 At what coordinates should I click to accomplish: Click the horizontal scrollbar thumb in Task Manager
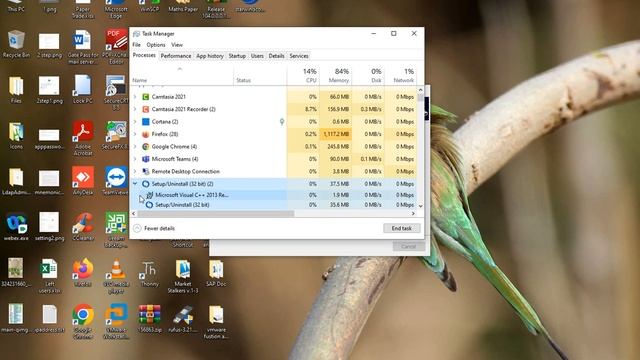(x=216, y=214)
